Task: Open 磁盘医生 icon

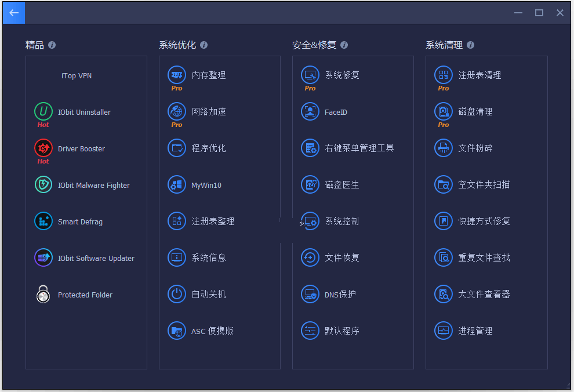Action: [x=310, y=184]
